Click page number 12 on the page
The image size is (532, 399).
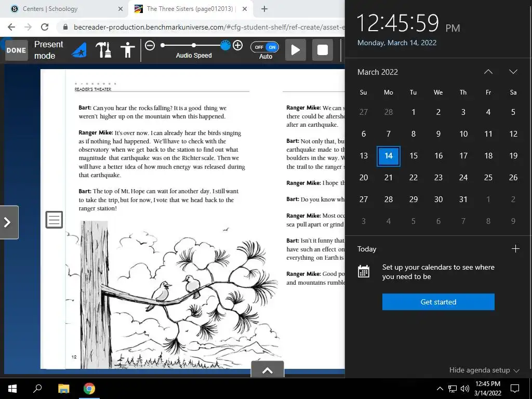(x=74, y=357)
